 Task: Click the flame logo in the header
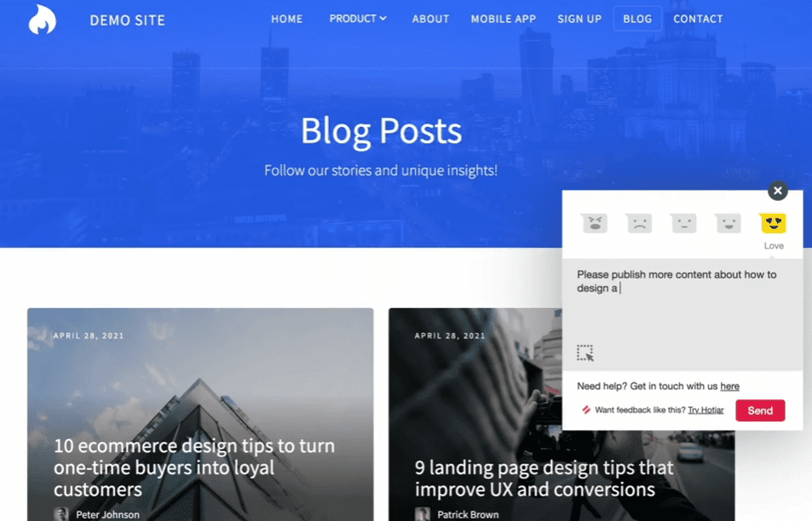point(42,19)
